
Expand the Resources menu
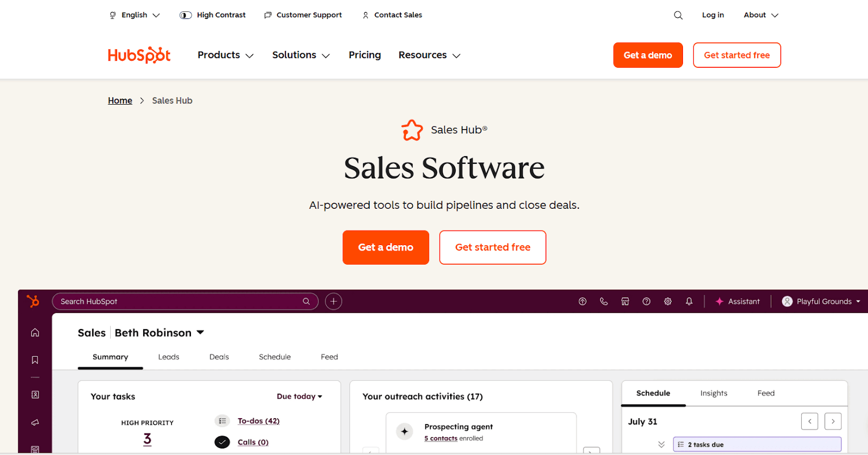[x=430, y=55]
